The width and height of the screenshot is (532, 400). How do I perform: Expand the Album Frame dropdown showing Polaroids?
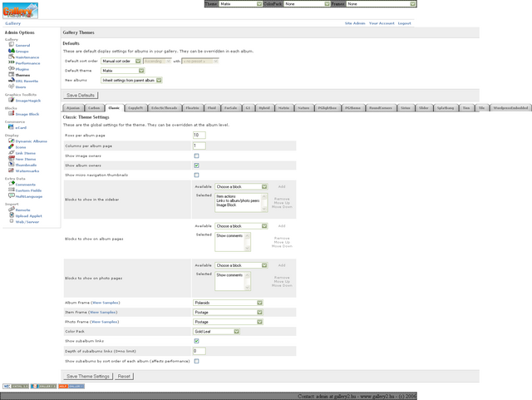point(228,303)
